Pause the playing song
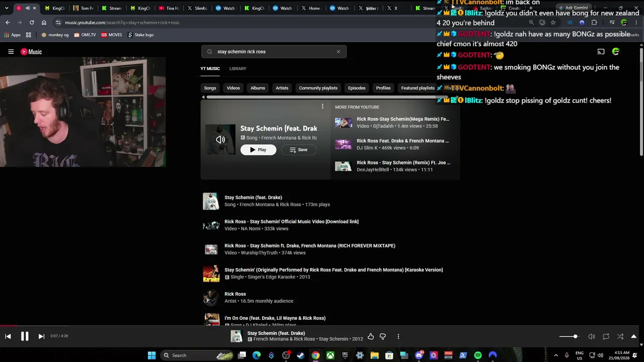This screenshot has width=644, height=362. coord(25,336)
